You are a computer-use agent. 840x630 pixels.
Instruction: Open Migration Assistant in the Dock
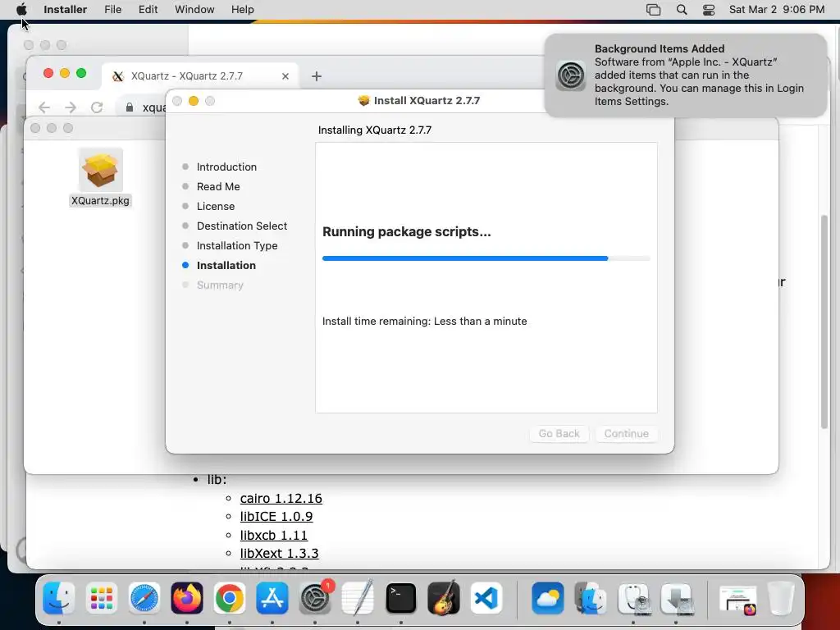[x=591, y=598]
